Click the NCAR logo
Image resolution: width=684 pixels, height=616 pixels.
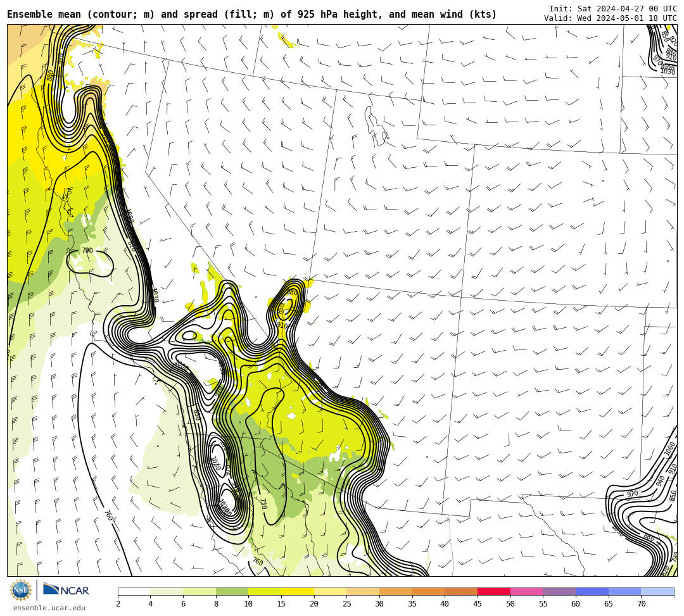coord(66,590)
